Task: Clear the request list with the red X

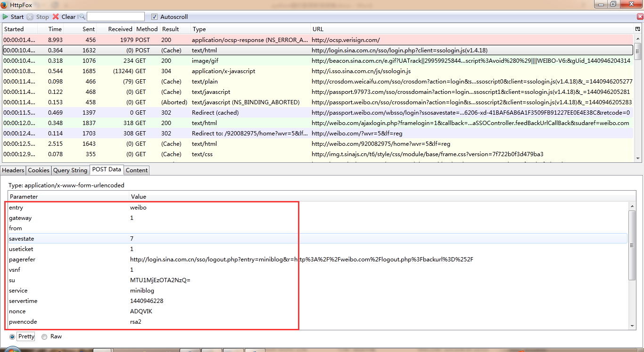Action: [56, 17]
